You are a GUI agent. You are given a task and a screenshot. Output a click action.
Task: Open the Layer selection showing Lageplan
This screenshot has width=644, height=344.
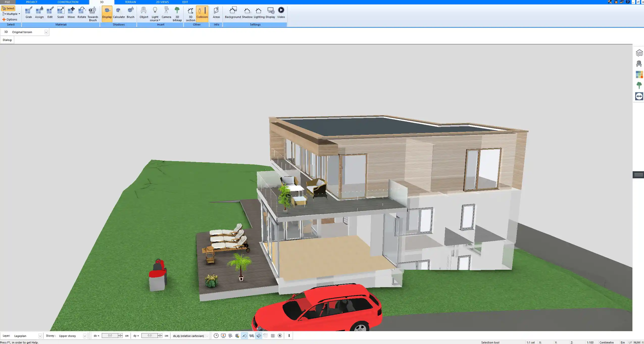click(x=40, y=336)
